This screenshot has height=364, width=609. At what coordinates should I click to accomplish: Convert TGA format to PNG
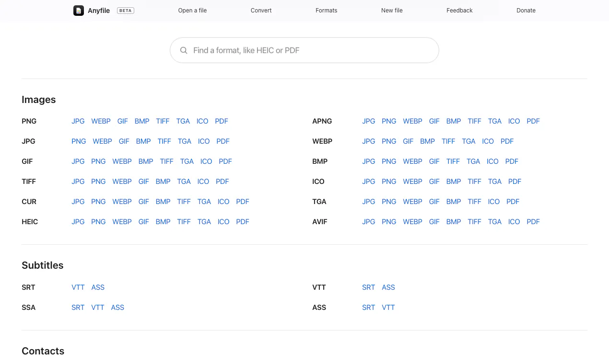[x=389, y=202]
